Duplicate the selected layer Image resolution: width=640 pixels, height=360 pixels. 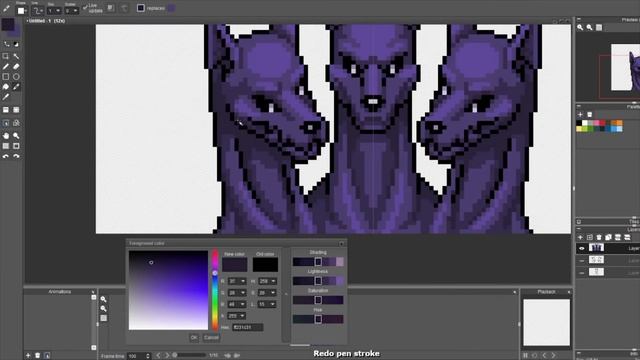(x=608, y=237)
